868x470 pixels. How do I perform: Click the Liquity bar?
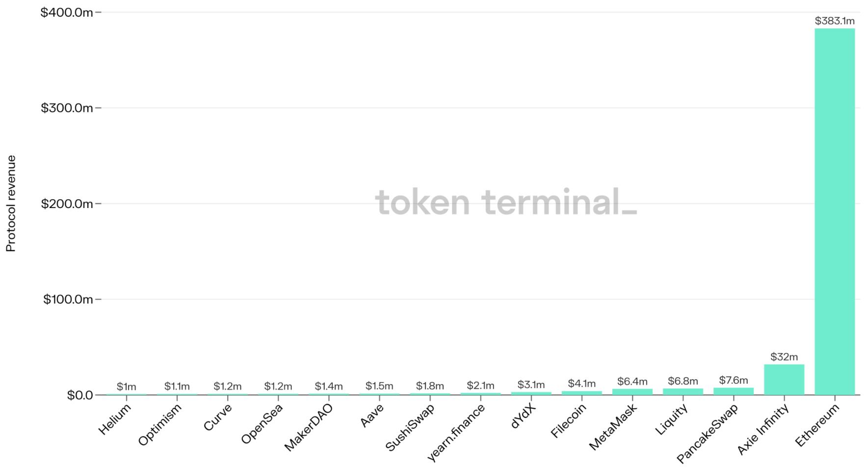(683, 392)
